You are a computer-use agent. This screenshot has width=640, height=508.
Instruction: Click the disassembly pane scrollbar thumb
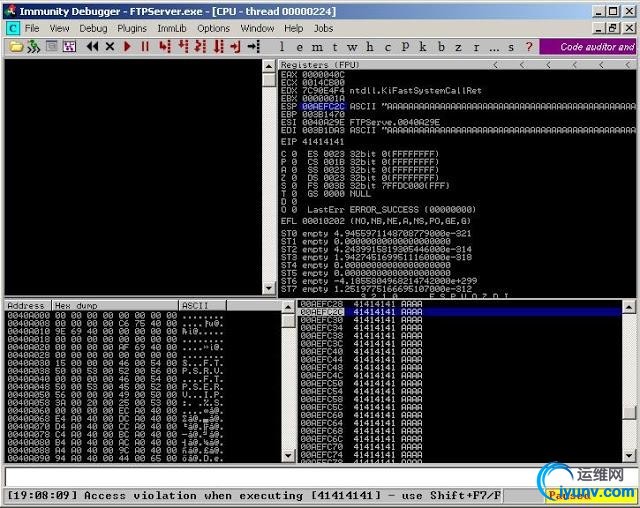point(269,79)
